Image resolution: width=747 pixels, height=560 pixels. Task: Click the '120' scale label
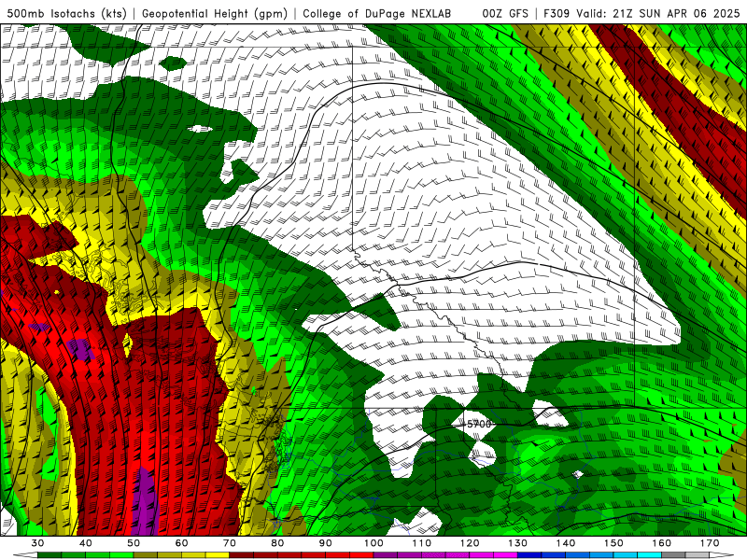click(x=470, y=543)
